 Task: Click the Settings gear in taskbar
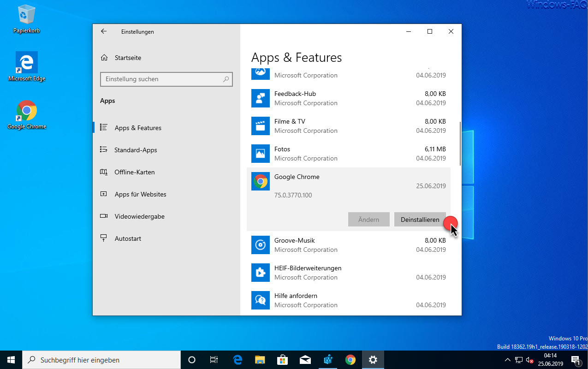[373, 360]
